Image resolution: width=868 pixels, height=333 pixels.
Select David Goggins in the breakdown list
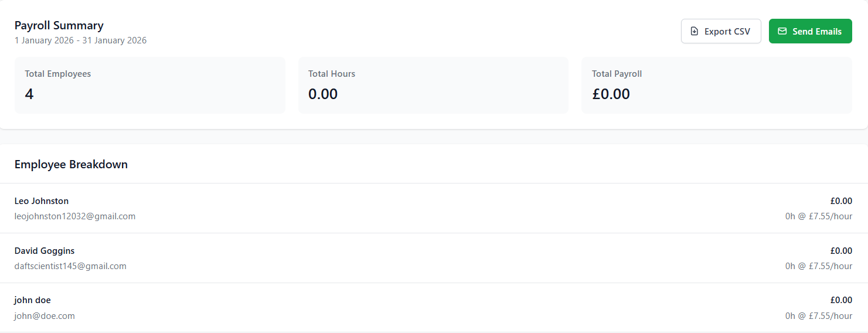(45, 251)
